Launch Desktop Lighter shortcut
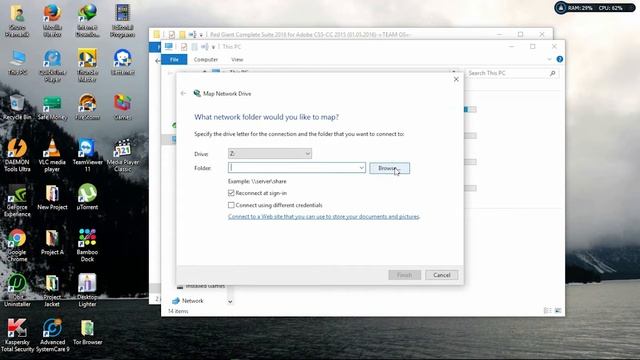 click(x=87, y=290)
